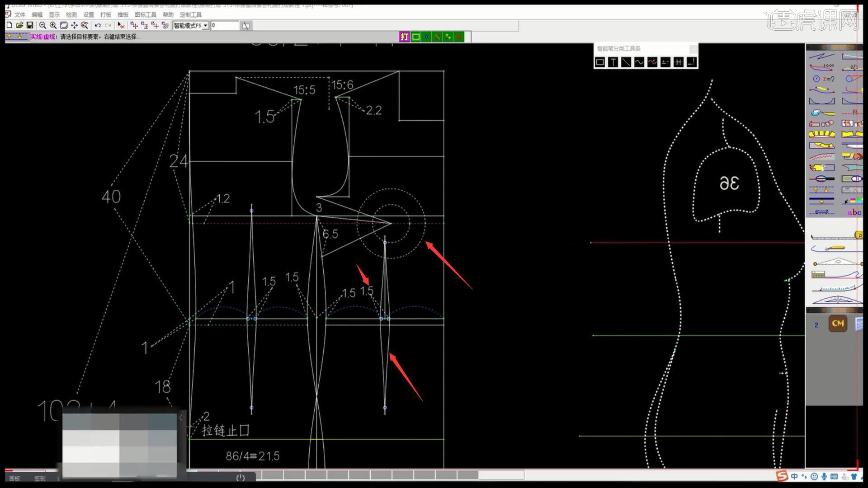868x488 pixels.
Task: Open the 文件 menu
Action: [x=19, y=14]
